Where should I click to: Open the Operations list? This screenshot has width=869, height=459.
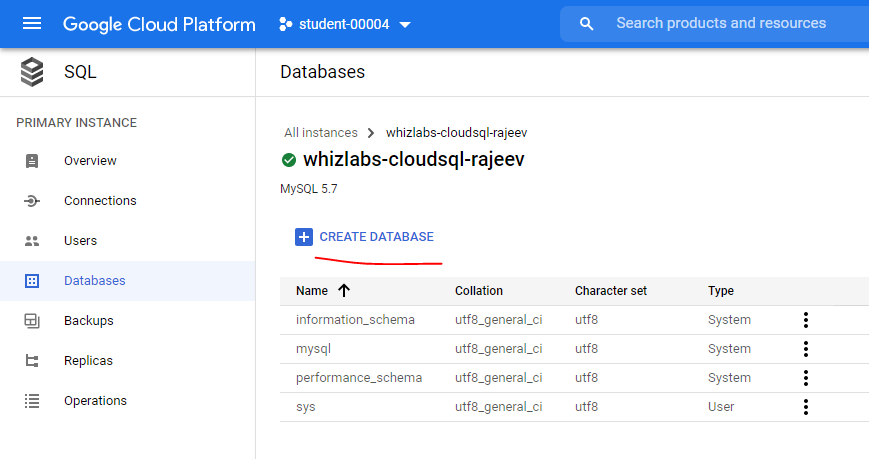(x=127, y=400)
